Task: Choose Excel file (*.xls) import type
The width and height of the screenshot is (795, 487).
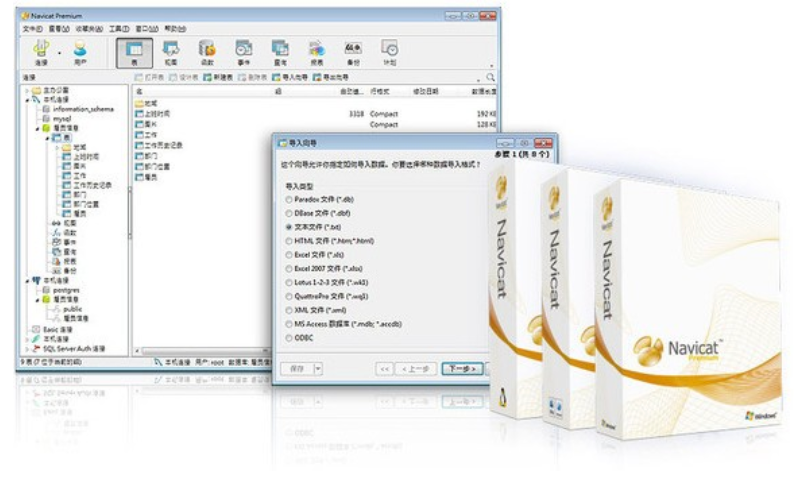Action: pos(315,255)
